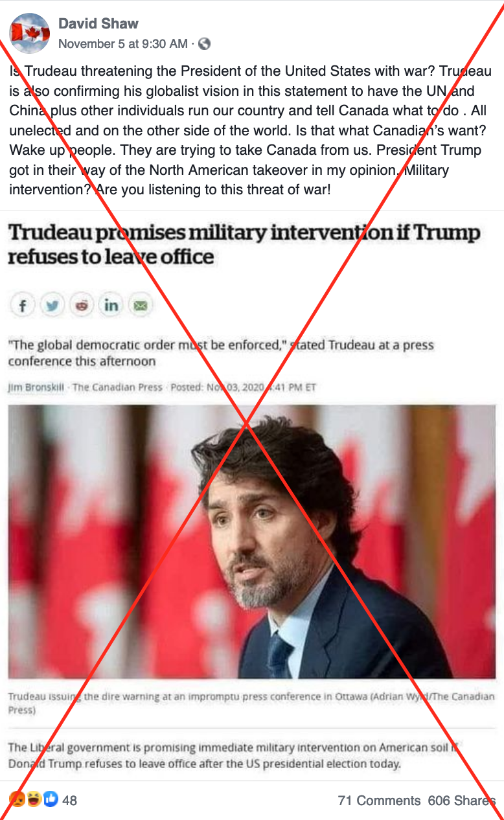The width and height of the screenshot is (504, 820).
Task: Open the 48 reactions count list
Action: pos(69,801)
